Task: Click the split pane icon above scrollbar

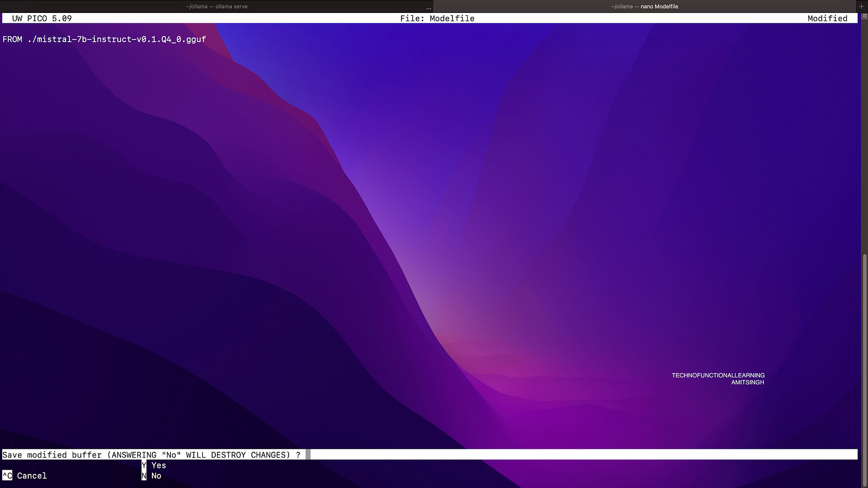Action: click(864, 16)
